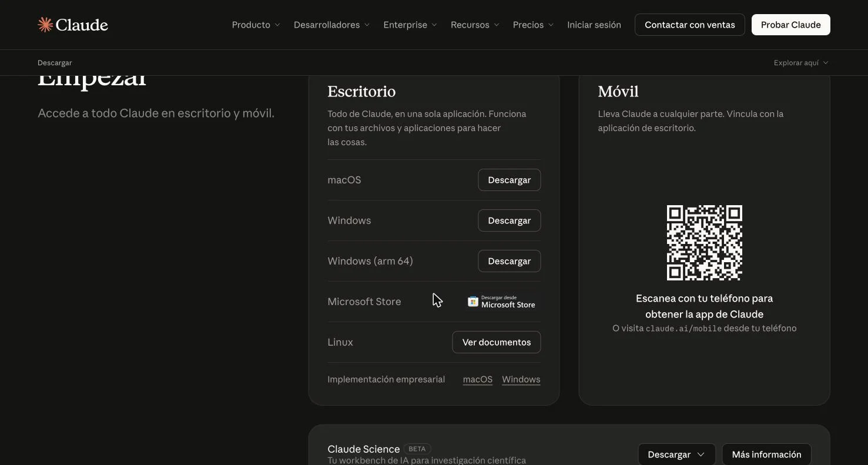Click the claude.ai/mobile text
Screen dimensions: 868x465
tap(683, 329)
